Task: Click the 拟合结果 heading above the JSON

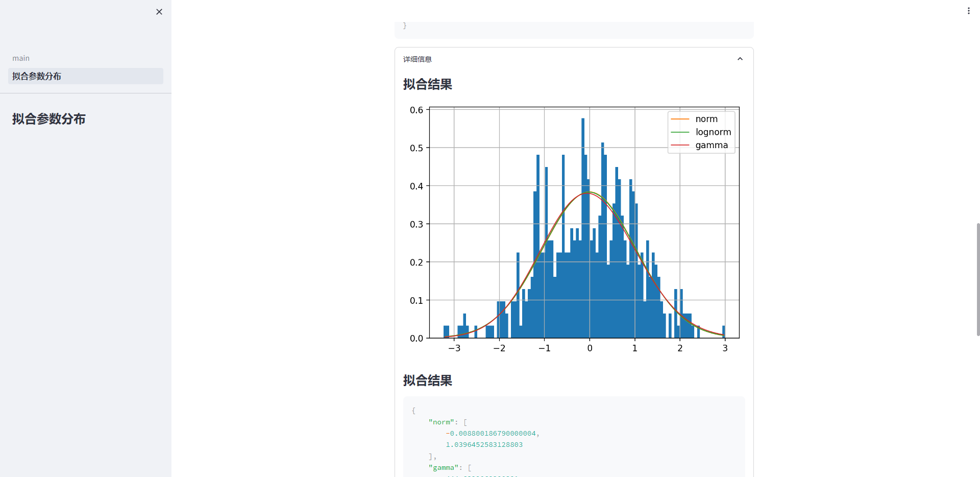Action: tap(428, 380)
